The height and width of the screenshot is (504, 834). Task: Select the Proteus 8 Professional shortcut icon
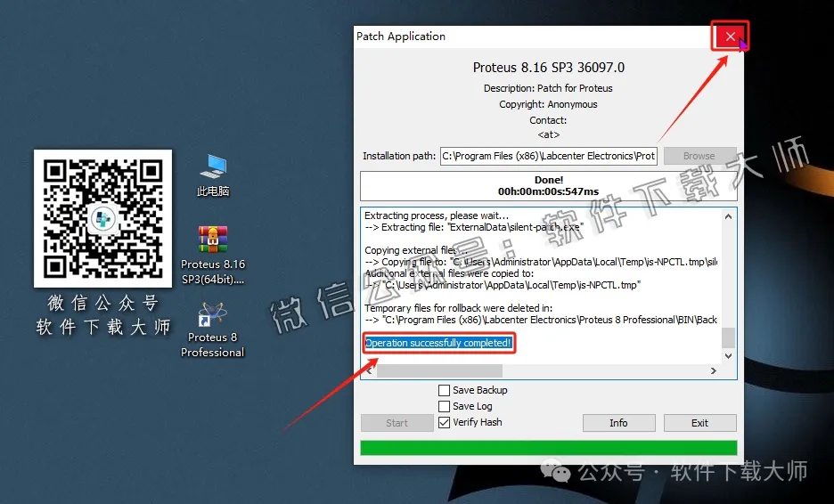(x=213, y=329)
